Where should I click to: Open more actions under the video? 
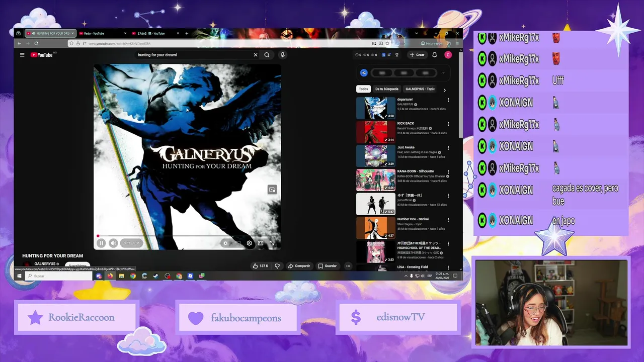(x=348, y=266)
